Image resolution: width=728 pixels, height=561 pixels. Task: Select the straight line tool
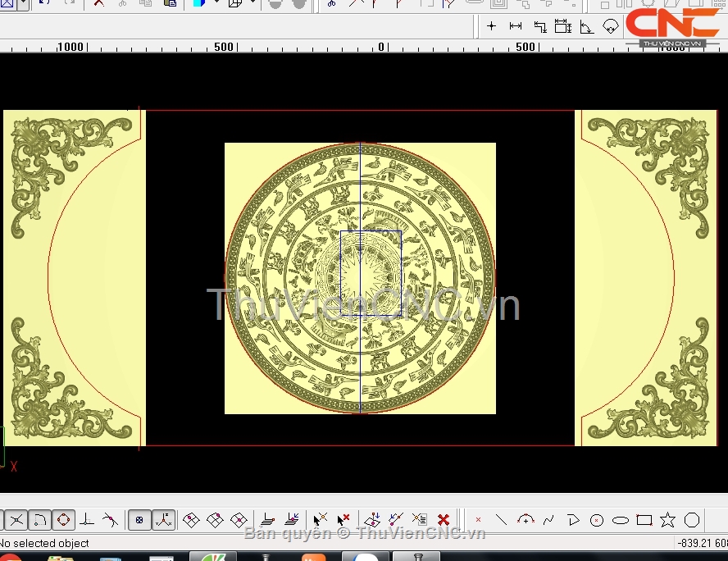[502, 520]
